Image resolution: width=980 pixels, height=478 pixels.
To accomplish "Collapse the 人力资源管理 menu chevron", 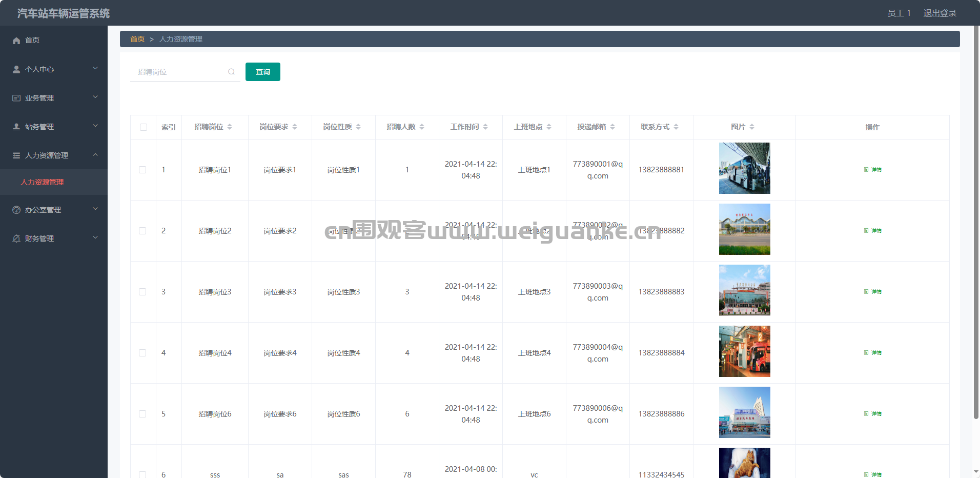I will click(x=95, y=154).
